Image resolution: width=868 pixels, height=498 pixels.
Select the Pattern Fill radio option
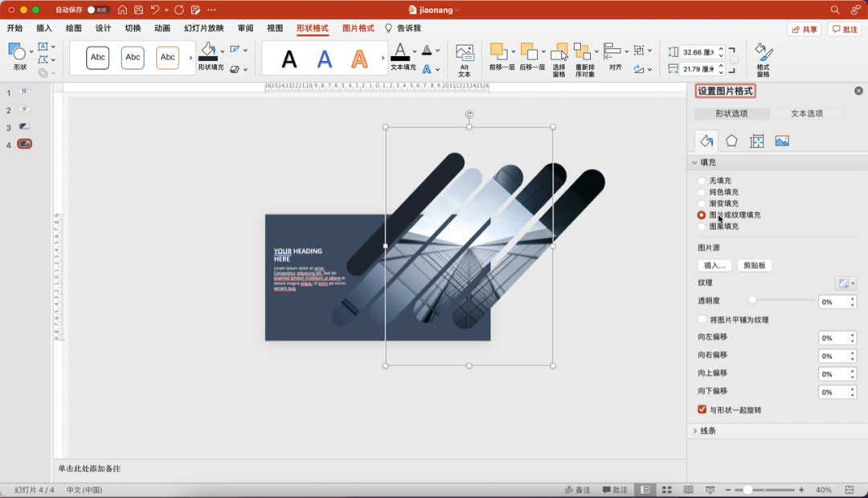click(702, 227)
